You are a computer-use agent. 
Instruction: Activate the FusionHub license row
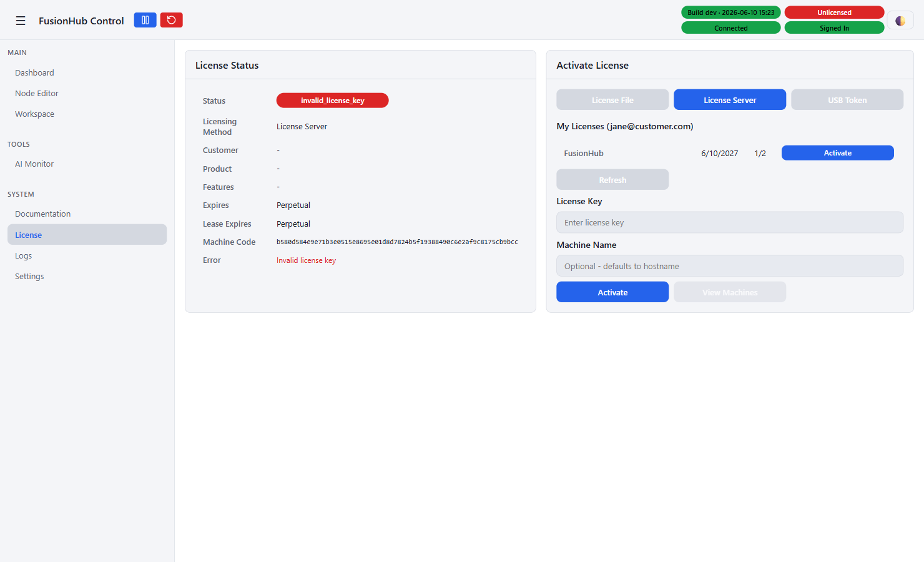(x=838, y=153)
